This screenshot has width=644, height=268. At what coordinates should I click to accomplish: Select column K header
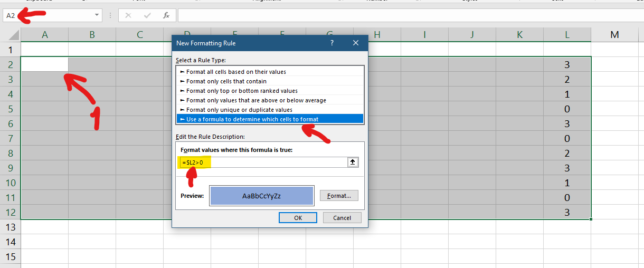(520, 35)
